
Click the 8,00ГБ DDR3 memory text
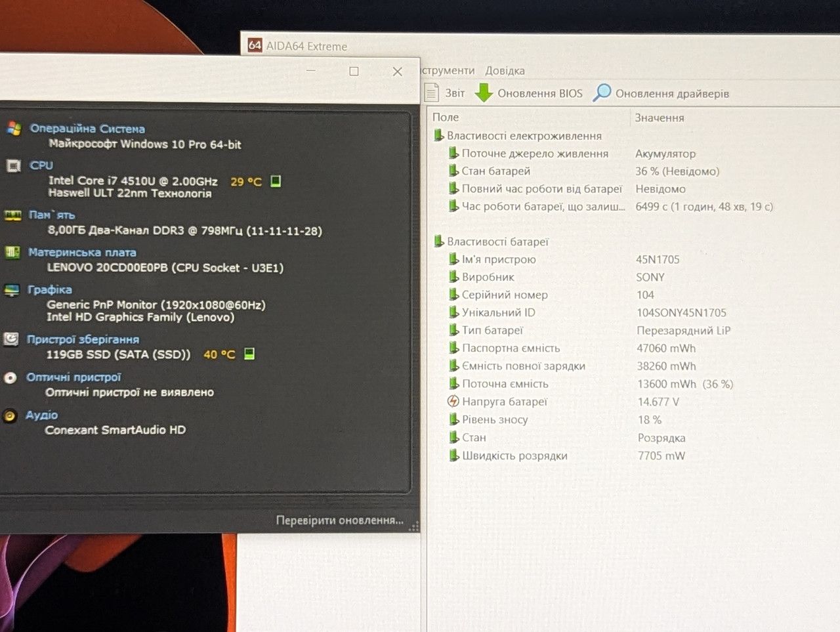[x=184, y=230]
